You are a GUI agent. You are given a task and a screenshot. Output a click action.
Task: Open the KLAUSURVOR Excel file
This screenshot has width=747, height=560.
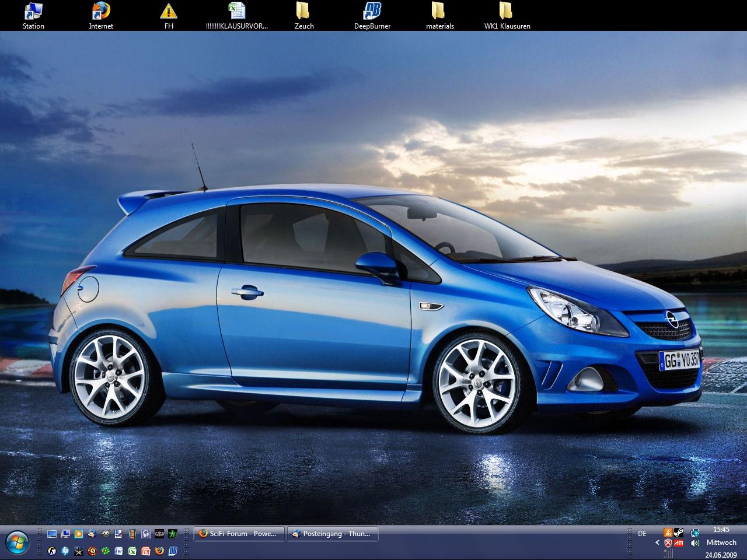[x=236, y=11]
